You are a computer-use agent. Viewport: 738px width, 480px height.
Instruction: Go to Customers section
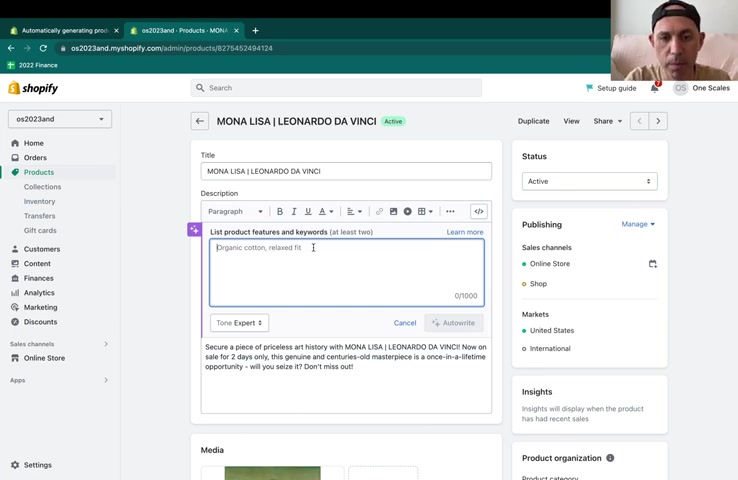(x=42, y=249)
